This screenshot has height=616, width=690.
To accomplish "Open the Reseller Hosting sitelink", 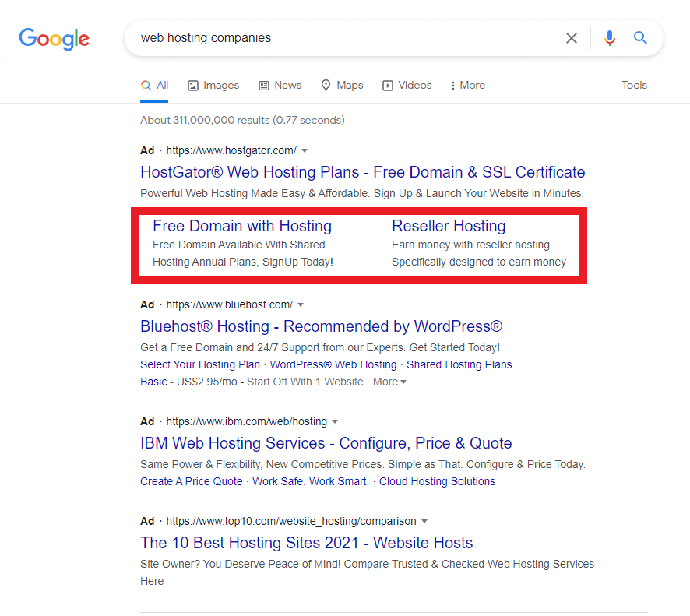I will [449, 226].
